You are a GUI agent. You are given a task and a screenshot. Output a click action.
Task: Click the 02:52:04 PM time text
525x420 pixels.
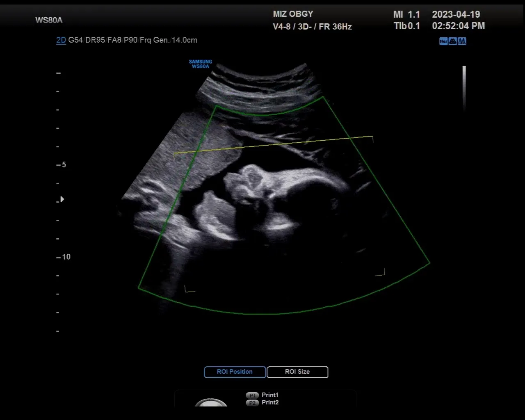[x=459, y=26]
